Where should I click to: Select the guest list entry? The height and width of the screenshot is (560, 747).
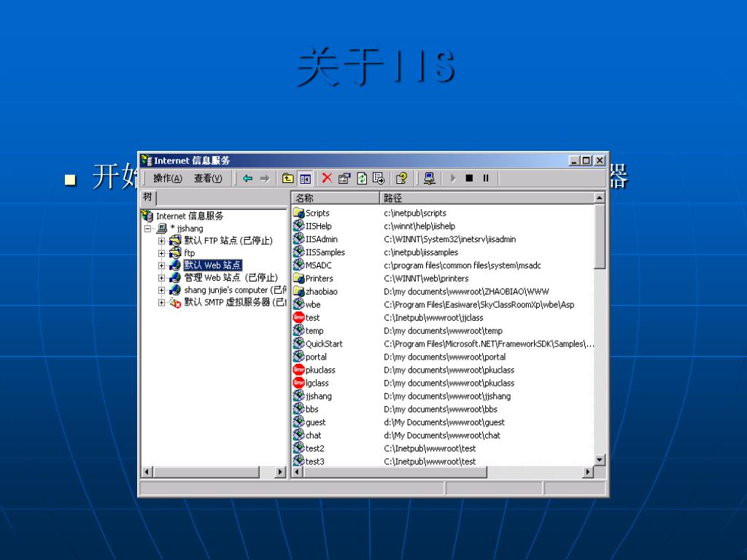(x=315, y=422)
